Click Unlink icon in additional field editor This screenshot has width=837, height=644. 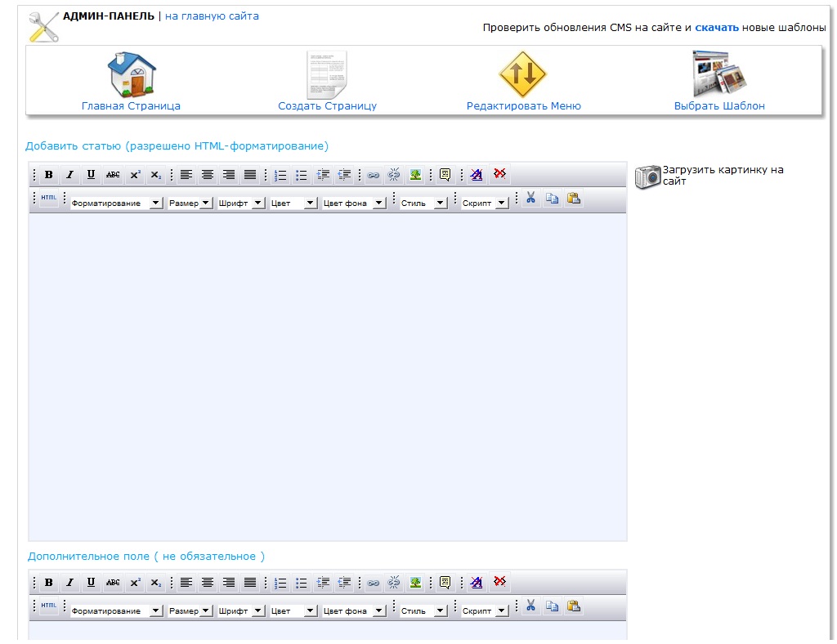coord(394,583)
